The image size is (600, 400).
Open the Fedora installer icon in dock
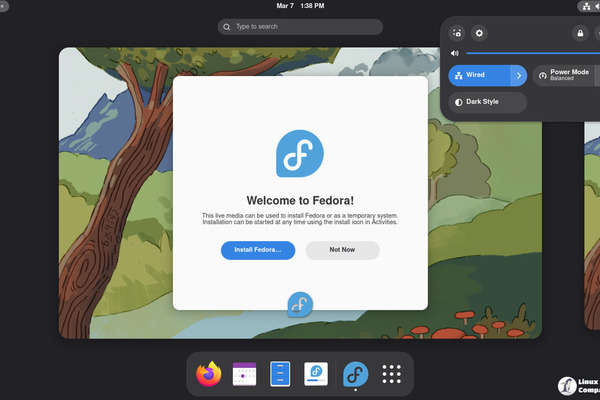(x=317, y=374)
